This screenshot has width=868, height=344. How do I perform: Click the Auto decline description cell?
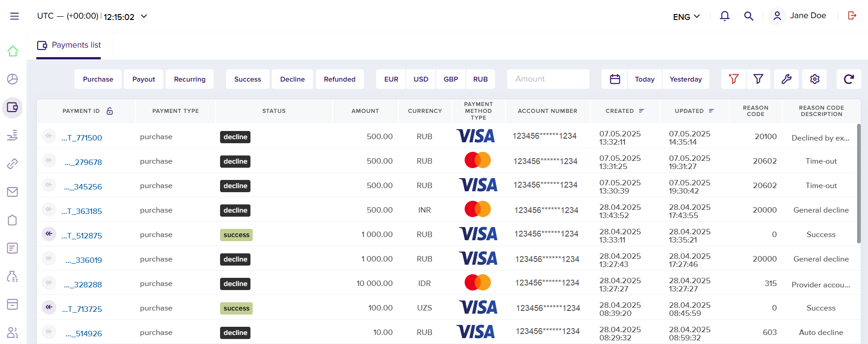pyautogui.click(x=821, y=332)
